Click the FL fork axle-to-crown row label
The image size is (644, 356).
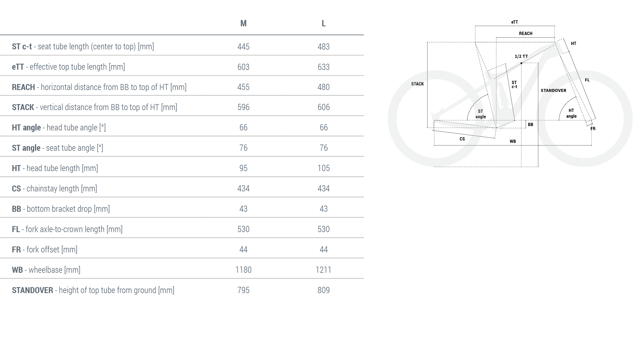[x=67, y=229]
